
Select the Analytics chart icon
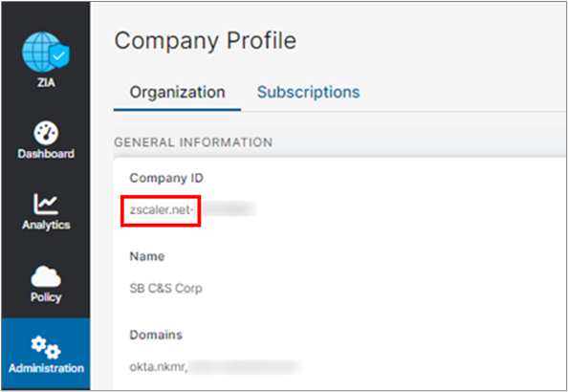click(x=46, y=204)
